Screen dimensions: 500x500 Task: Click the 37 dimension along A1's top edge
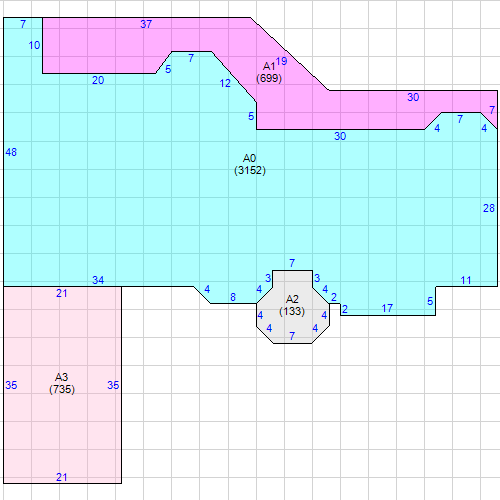pyautogui.click(x=146, y=24)
